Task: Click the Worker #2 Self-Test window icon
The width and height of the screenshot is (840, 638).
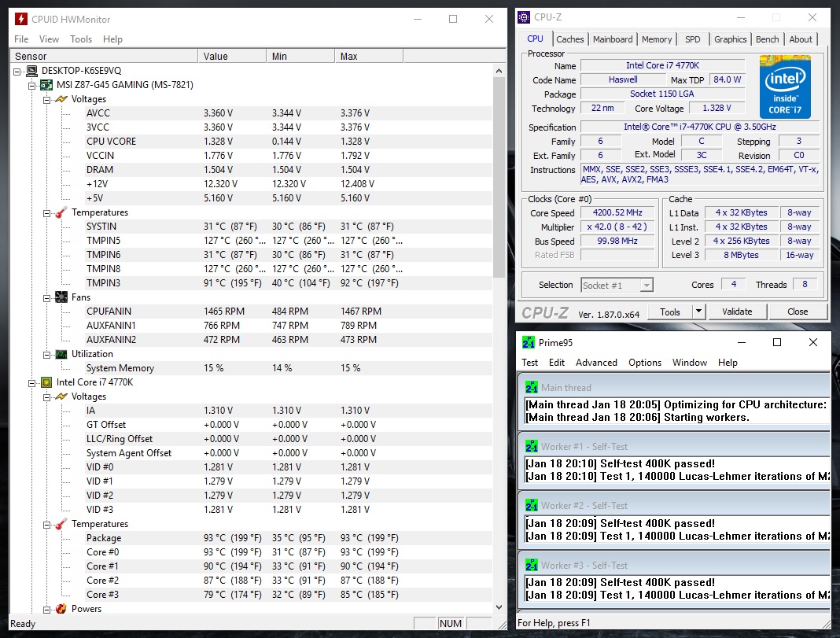Action: tap(532, 505)
